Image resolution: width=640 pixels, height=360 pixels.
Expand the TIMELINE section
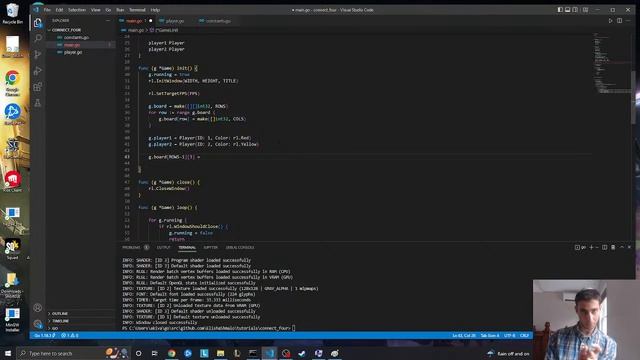click(x=60, y=321)
